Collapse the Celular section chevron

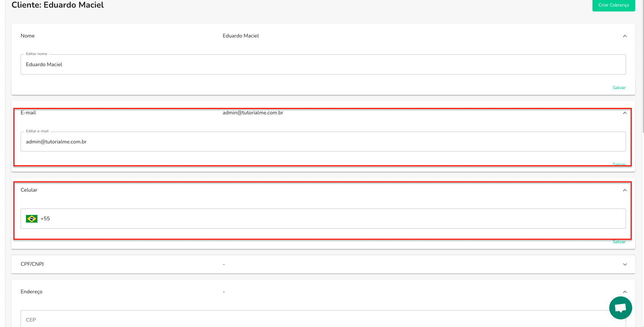625,190
